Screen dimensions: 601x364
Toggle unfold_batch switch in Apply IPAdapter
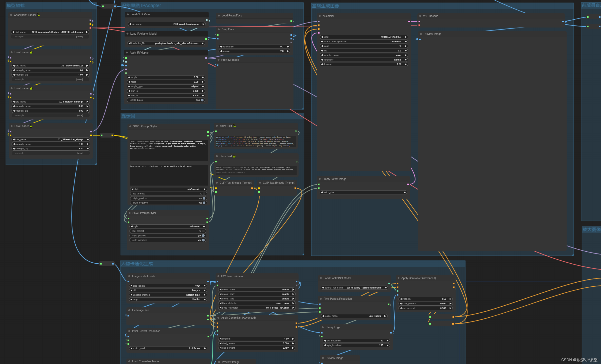(x=202, y=100)
